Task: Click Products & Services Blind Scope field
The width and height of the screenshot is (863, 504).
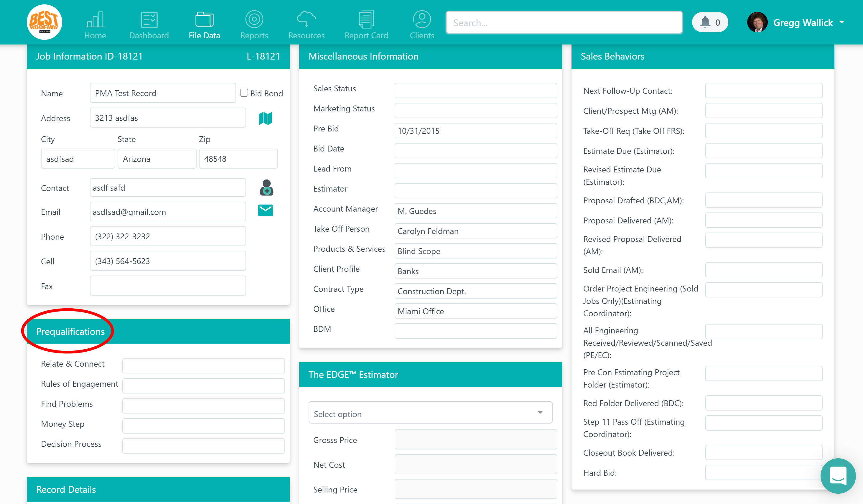Action: (x=476, y=251)
